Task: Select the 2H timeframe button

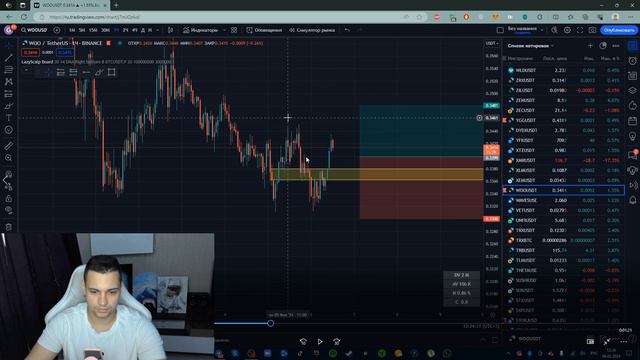Action: tap(125, 30)
